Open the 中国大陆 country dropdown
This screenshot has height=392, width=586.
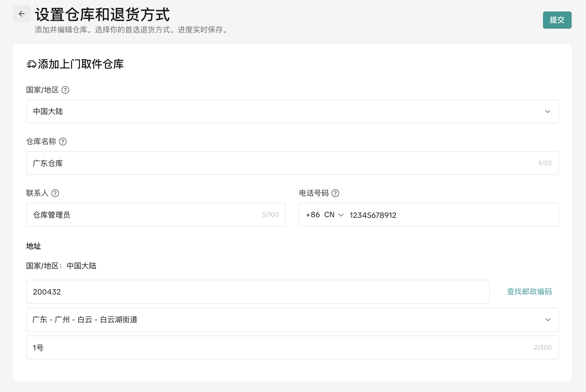pos(292,111)
